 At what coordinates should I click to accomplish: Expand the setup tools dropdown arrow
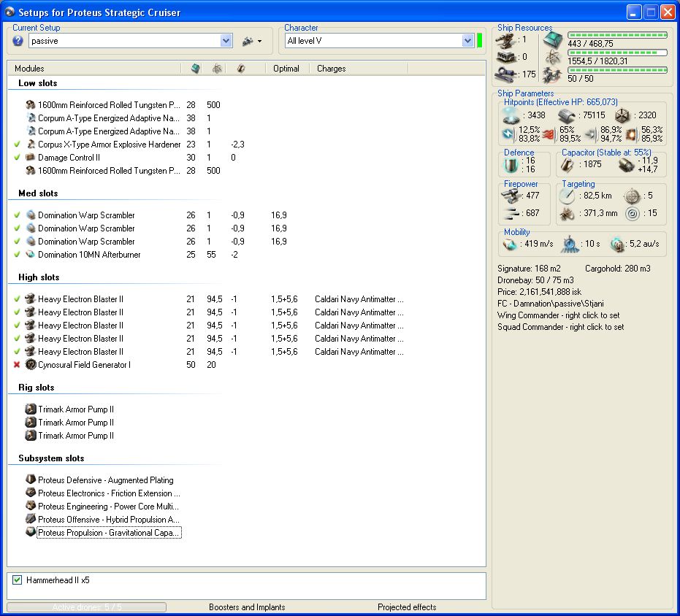(259, 41)
